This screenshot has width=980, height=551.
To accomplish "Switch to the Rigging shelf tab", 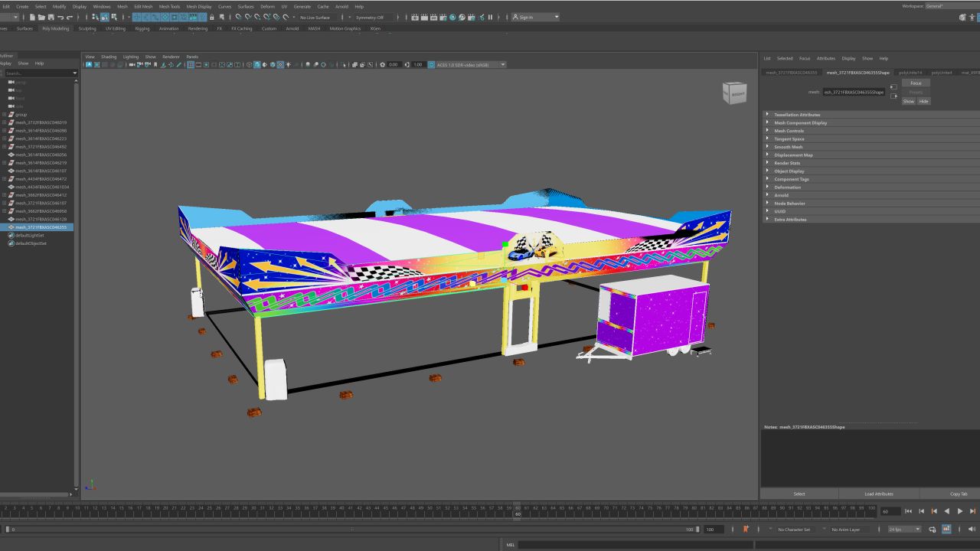I will click(142, 28).
